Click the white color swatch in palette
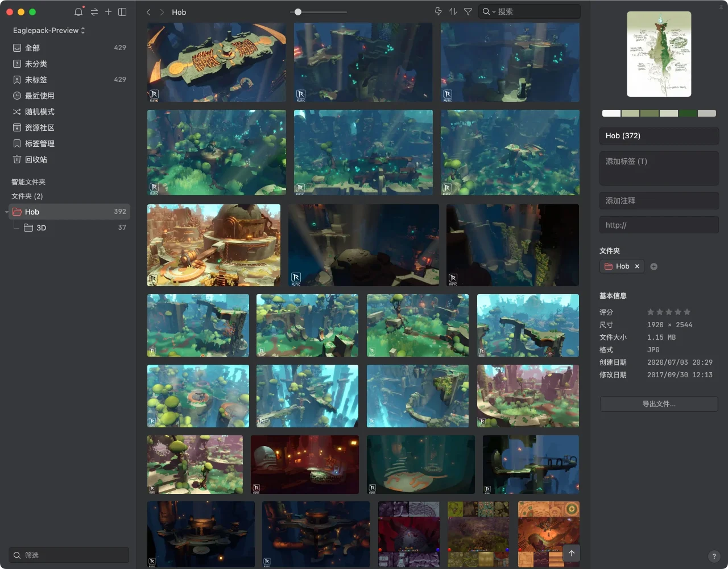The height and width of the screenshot is (569, 728). pos(611,113)
